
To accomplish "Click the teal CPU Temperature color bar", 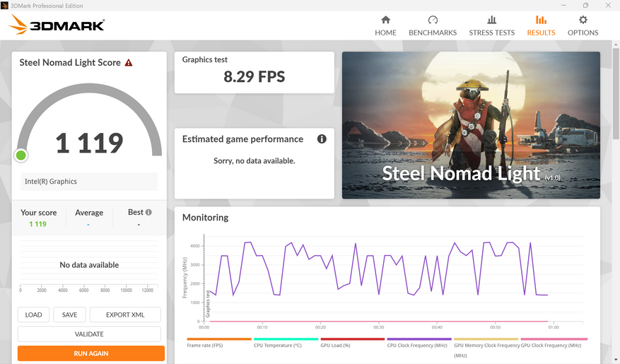I will point(286,339).
